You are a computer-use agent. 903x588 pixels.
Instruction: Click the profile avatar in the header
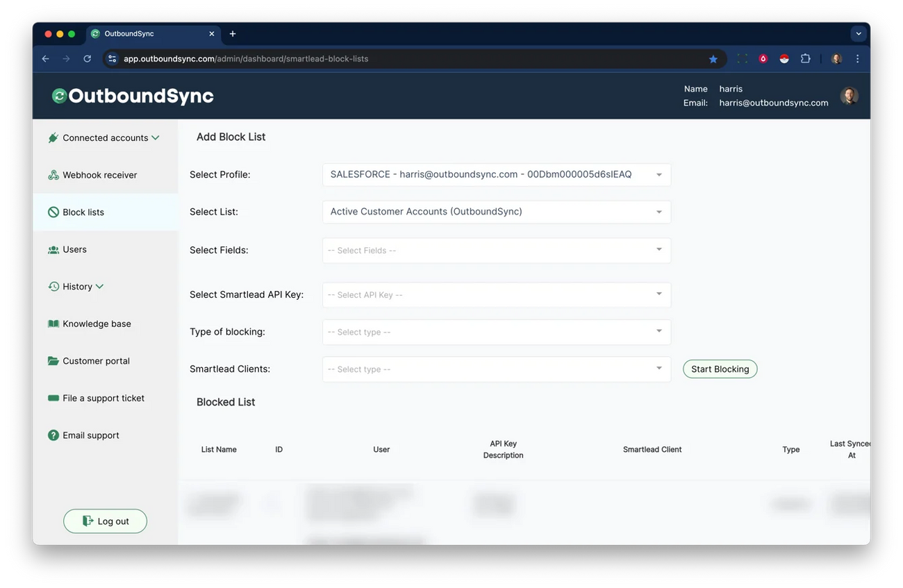click(849, 95)
